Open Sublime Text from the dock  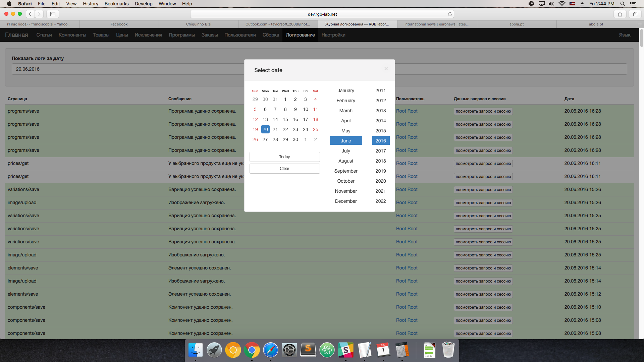click(308, 350)
